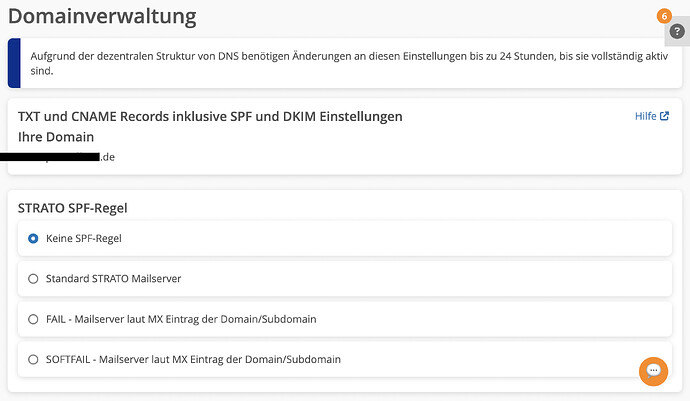Click the blue bar of the info notice
690x401 pixels.
point(13,63)
